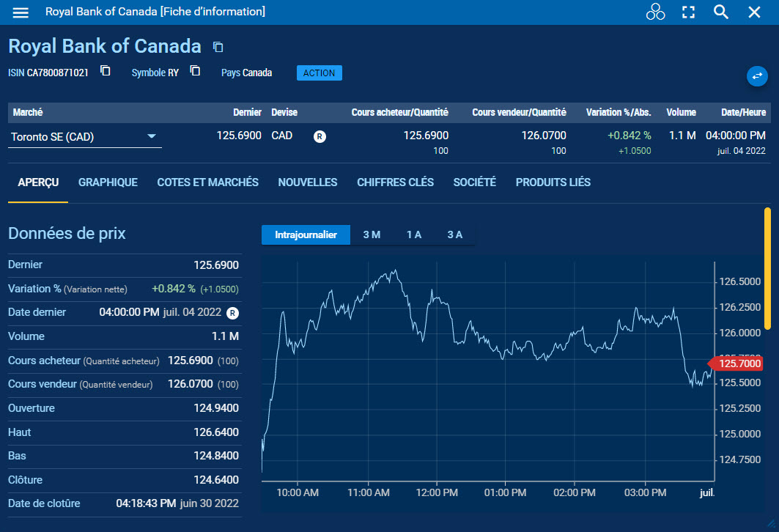The width and height of the screenshot is (779, 532).
Task: Open the CHIFFRES CLÉS tab
Action: click(395, 182)
